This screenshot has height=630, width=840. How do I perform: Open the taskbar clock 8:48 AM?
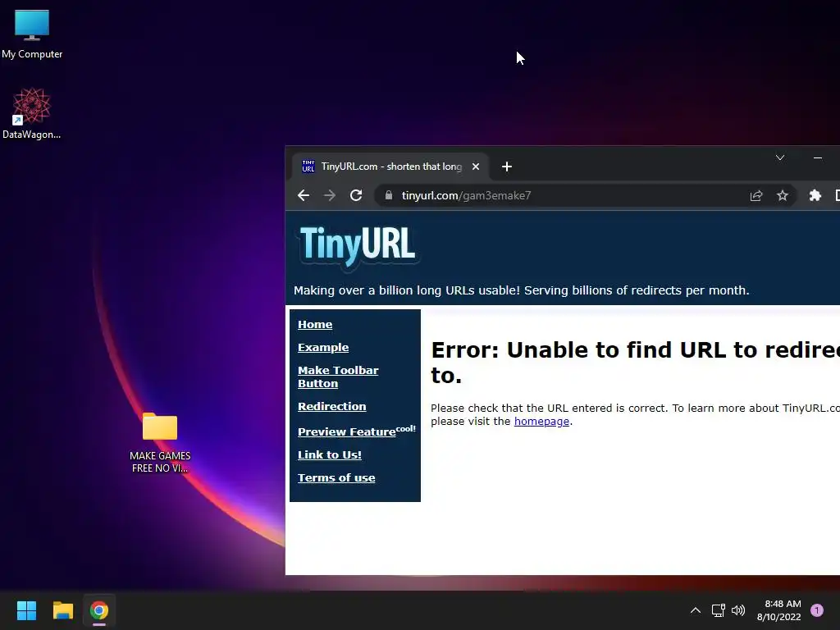(779, 610)
